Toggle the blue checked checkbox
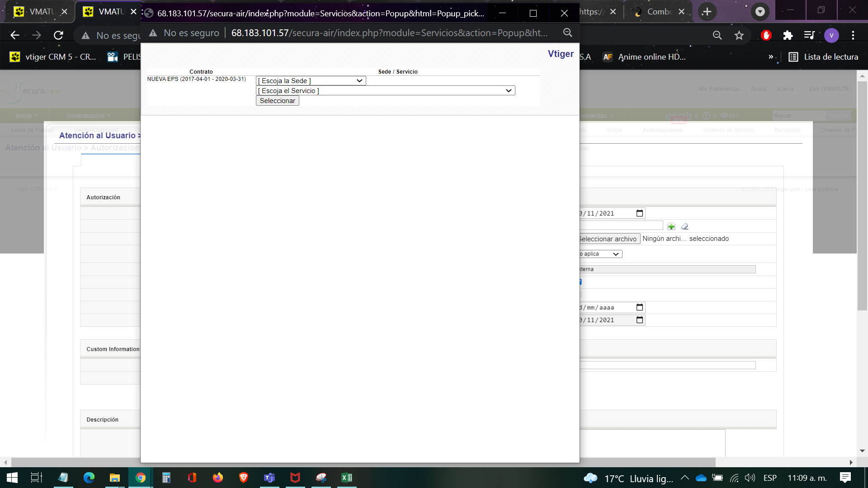The image size is (868, 488). click(x=580, y=282)
